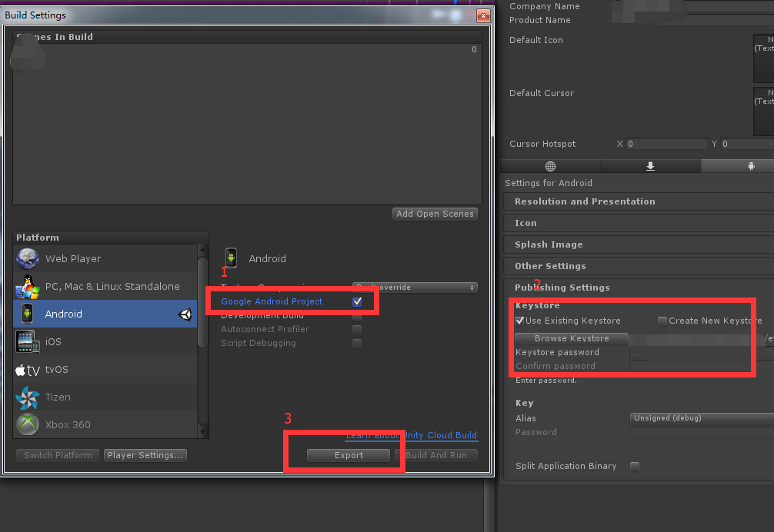Expand Resolution and Presentation section
This screenshot has width=774, height=532.
tap(639, 201)
